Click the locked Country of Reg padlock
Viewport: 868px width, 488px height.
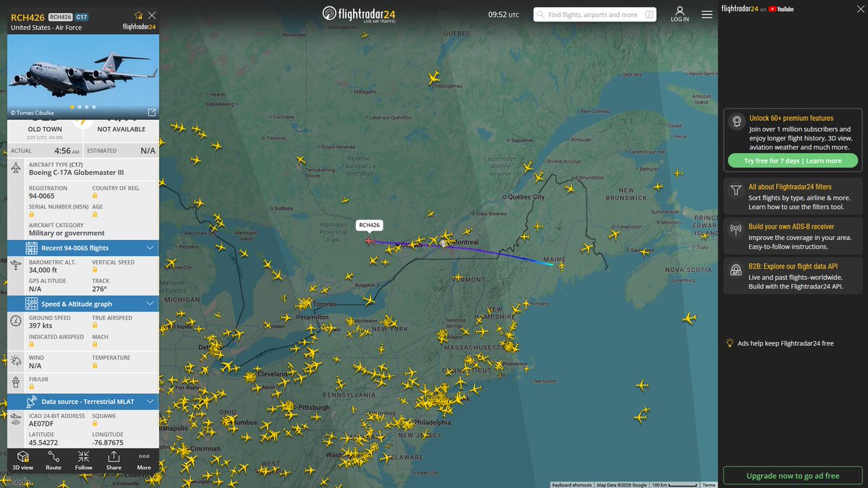(x=95, y=197)
